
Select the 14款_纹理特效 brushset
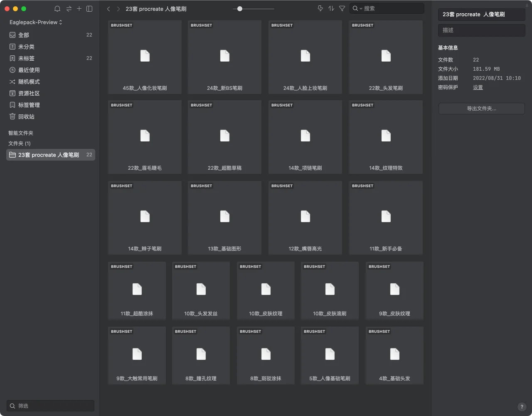[386, 137]
